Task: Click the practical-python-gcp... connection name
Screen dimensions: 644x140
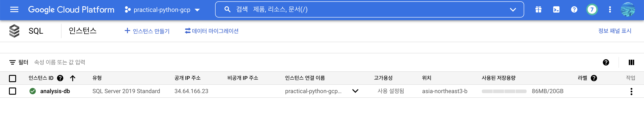Action: 313,91
